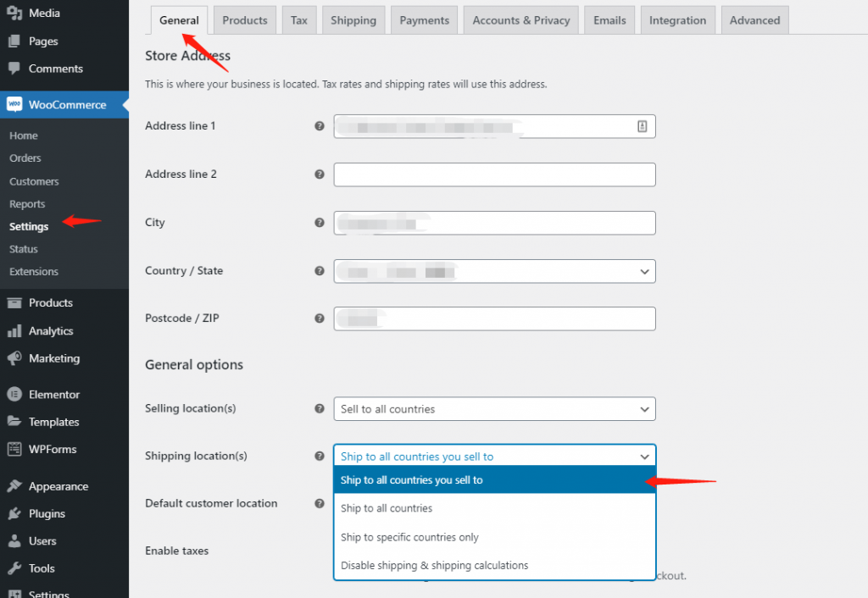Viewport: 868px width, 598px height.
Task: Click the Templates folder icon
Action: 14,422
